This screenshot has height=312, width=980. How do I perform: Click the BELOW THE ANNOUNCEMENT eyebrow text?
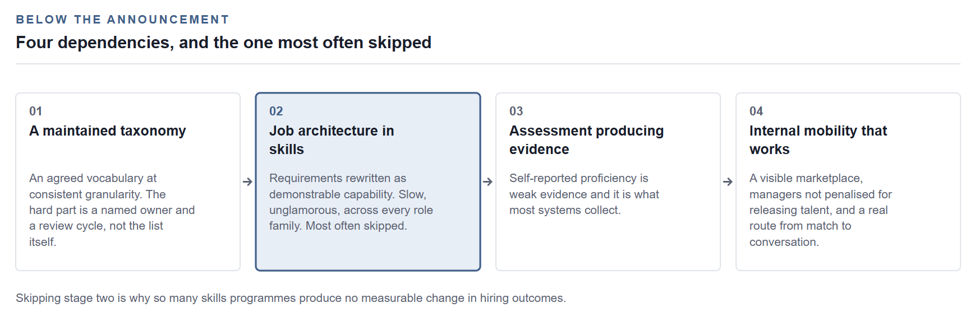click(x=122, y=20)
